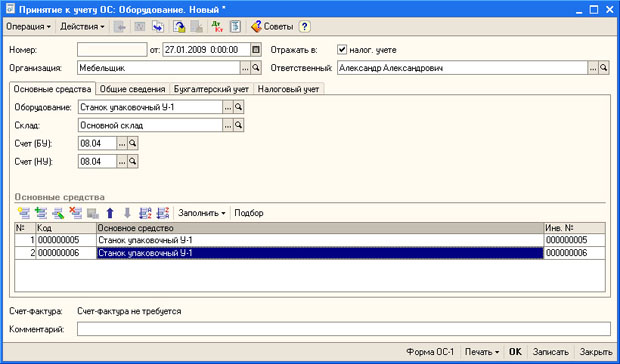The image size is (620, 364).
Task: Choose Счет (БУ) with its ellipsis button
Action: click(x=122, y=143)
